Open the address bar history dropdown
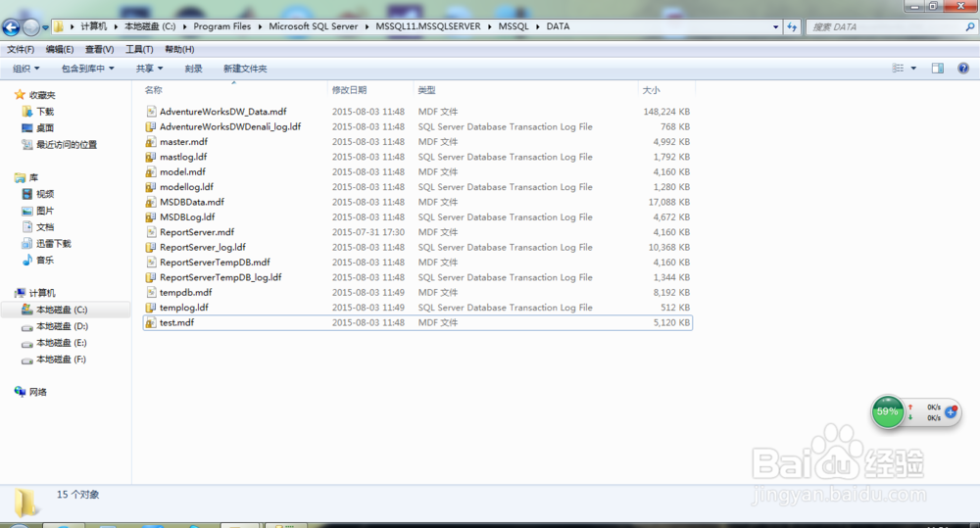 tap(775, 26)
